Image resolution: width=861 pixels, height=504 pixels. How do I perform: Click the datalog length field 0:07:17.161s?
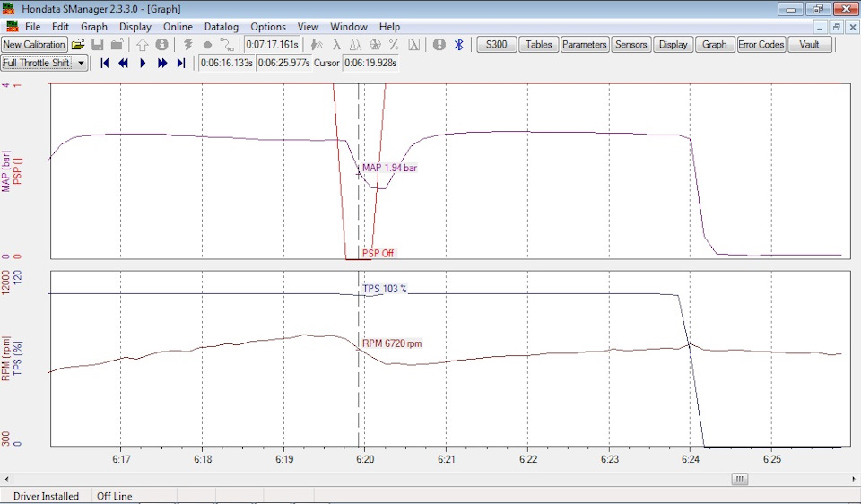pyautogui.click(x=273, y=45)
